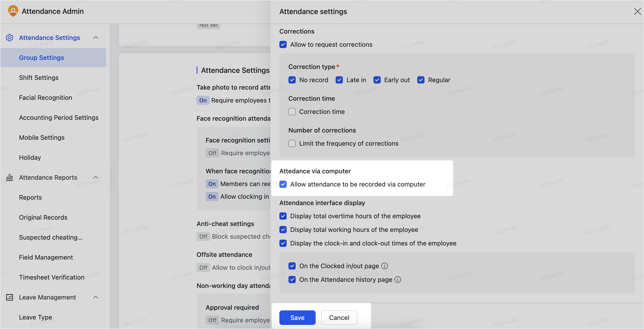644x329 pixels.
Task: Open the info tooltip beside Attendance history page
Action: tap(398, 280)
